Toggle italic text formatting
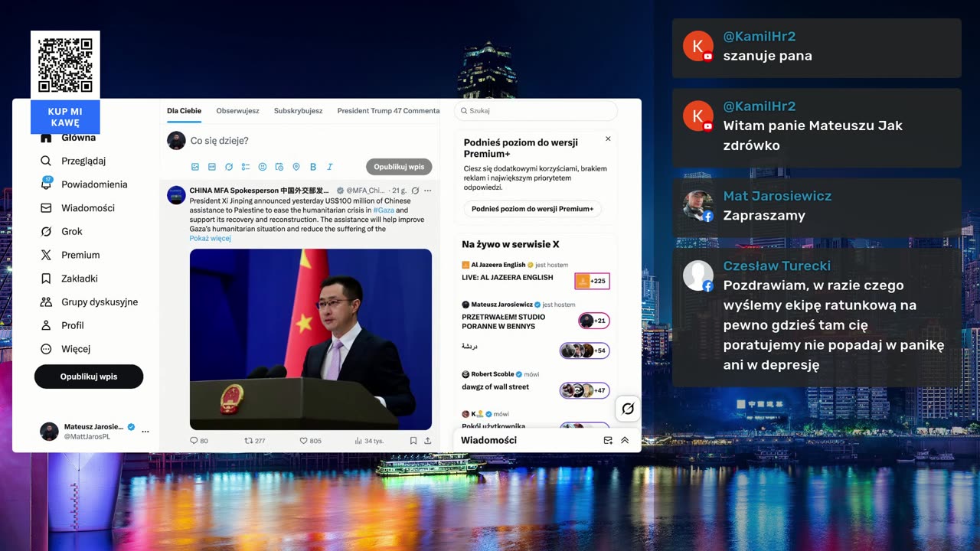Screen dimensions: 980x551 [330, 167]
